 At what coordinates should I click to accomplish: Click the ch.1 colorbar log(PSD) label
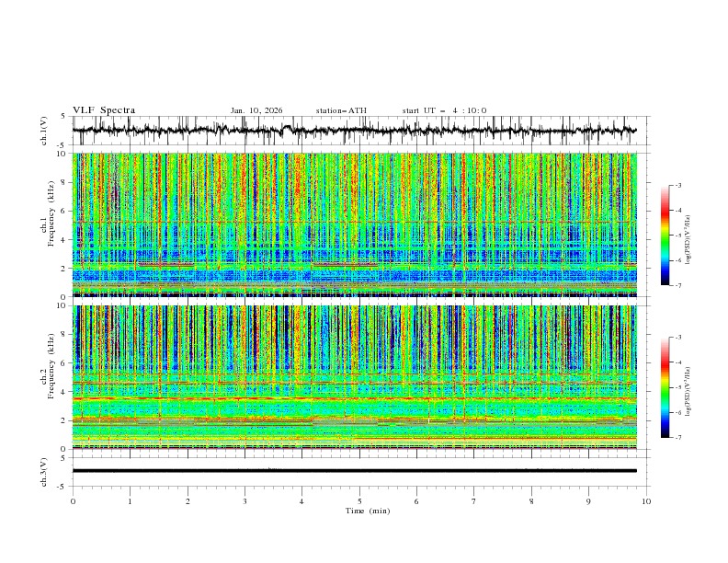click(688, 240)
